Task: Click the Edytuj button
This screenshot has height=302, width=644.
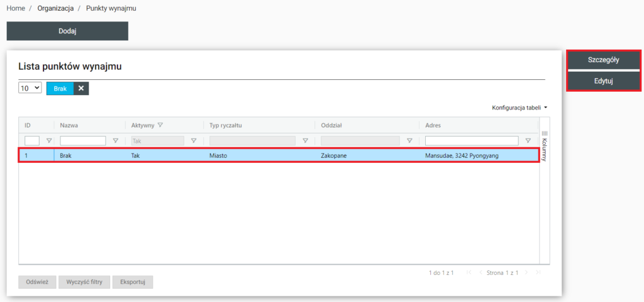Action: (604, 81)
